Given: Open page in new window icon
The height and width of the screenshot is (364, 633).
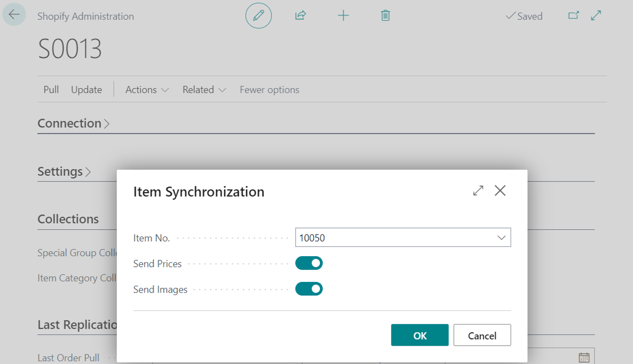Looking at the screenshot, I should point(573,15).
